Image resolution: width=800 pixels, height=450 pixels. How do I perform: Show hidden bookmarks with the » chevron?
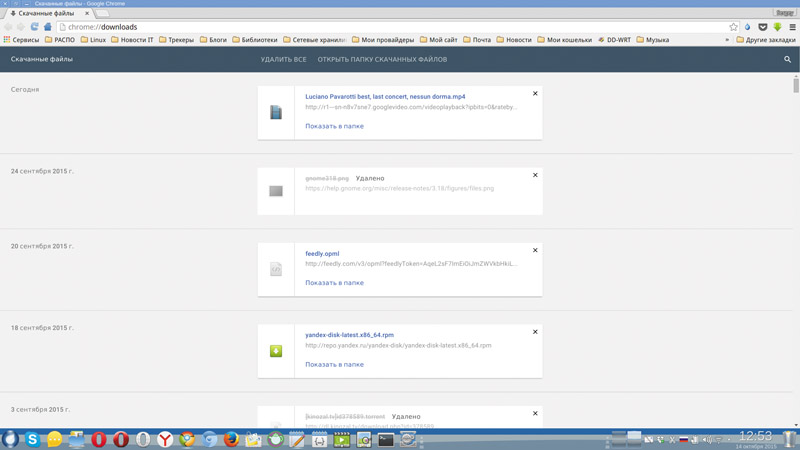727,40
